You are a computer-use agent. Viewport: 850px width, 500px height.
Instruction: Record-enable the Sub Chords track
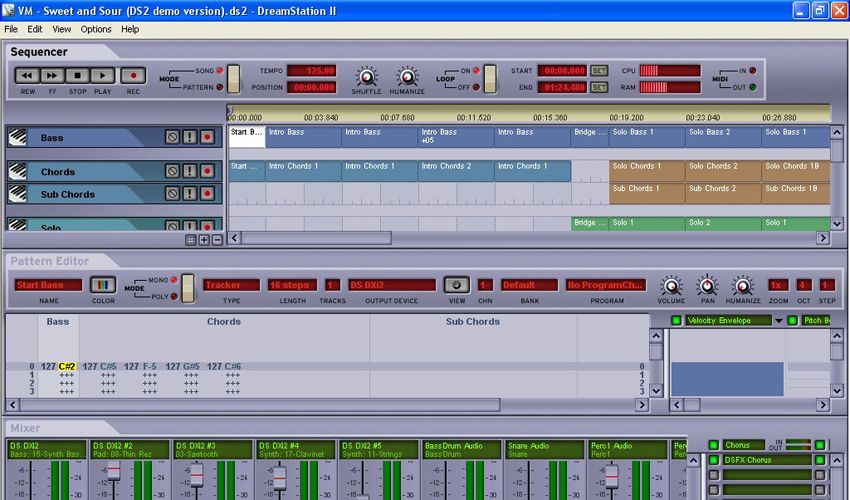[207, 193]
